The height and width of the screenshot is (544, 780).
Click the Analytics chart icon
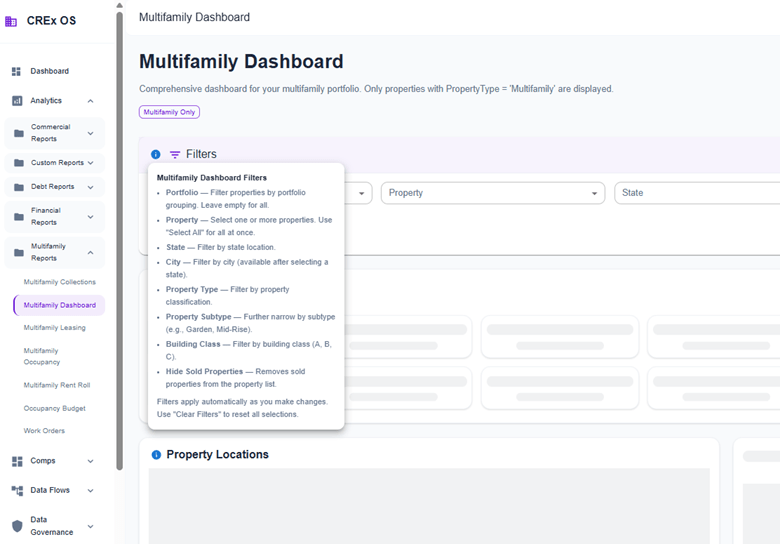click(x=17, y=101)
